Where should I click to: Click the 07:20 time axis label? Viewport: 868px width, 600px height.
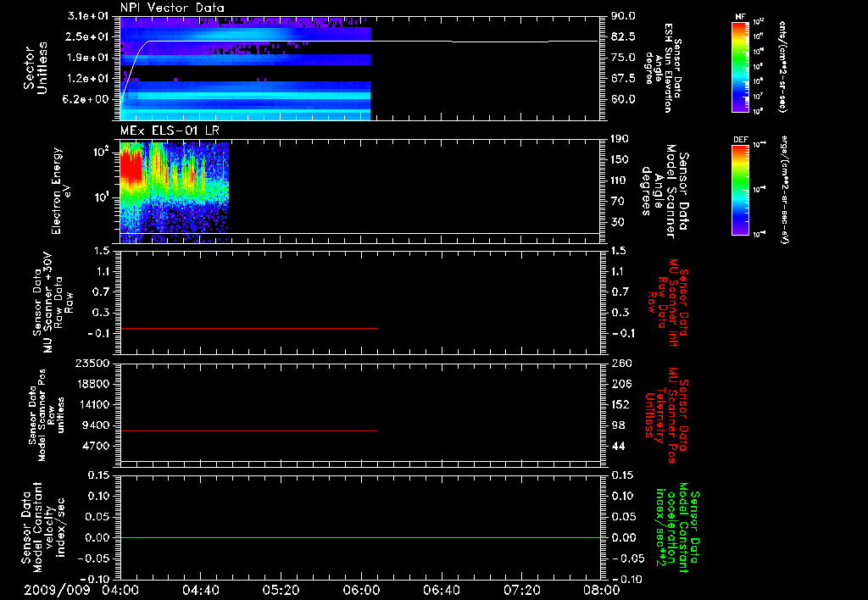pos(521,590)
